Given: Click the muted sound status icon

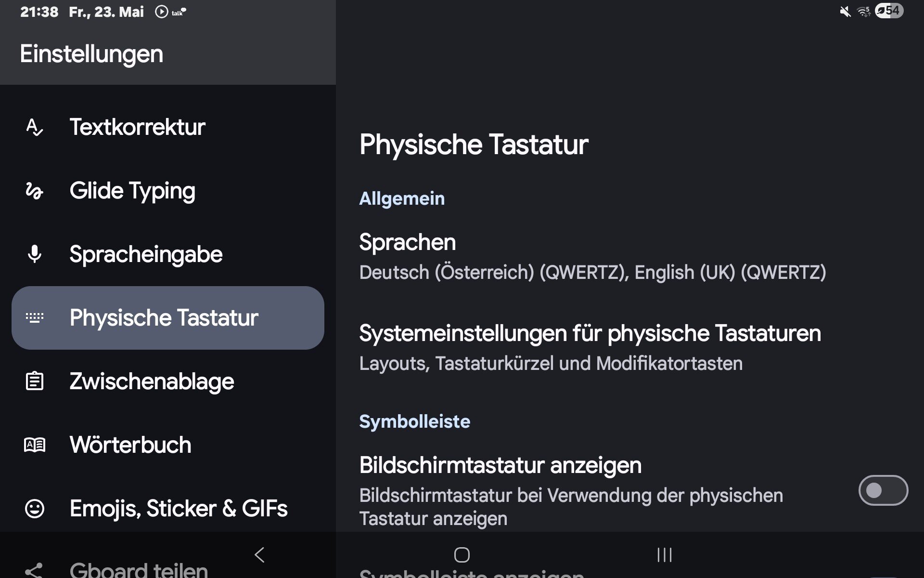Looking at the screenshot, I should pyautogui.click(x=845, y=11).
